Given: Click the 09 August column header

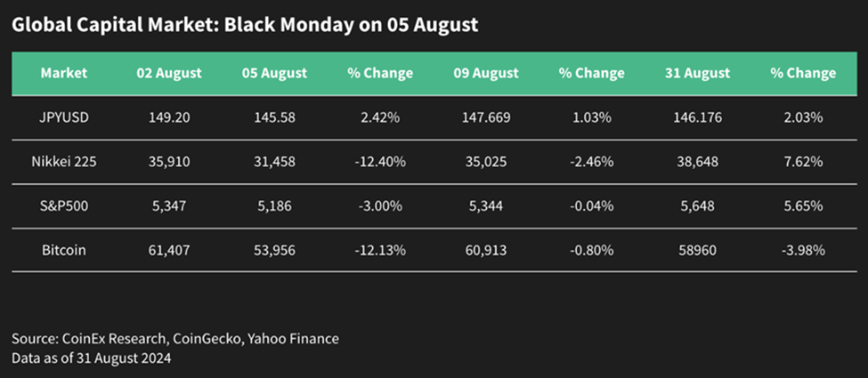Looking at the screenshot, I should [x=485, y=73].
